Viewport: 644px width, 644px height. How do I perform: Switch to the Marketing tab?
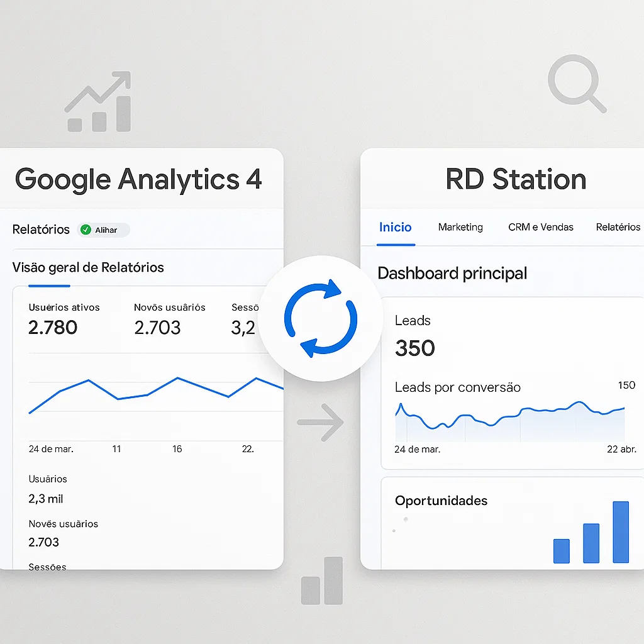pyautogui.click(x=460, y=227)
